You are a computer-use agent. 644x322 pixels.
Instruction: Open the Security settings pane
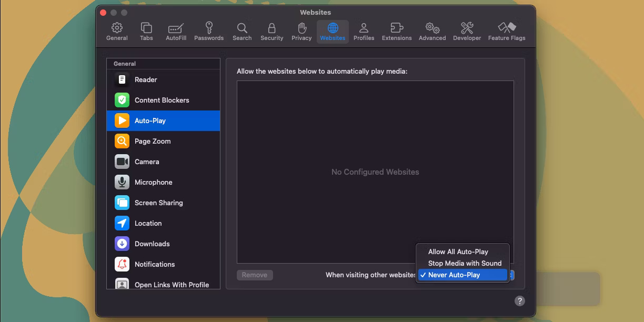click(271, 31)
